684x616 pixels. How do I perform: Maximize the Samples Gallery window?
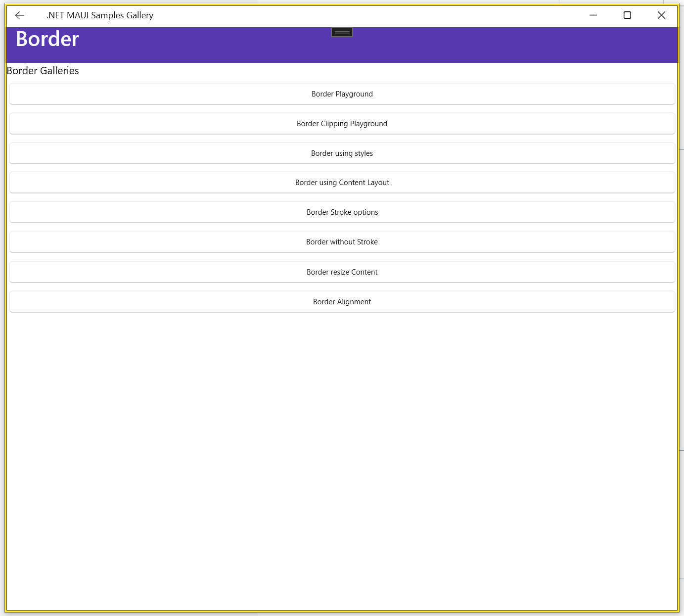pyautogui.click(x=627, y=15)
